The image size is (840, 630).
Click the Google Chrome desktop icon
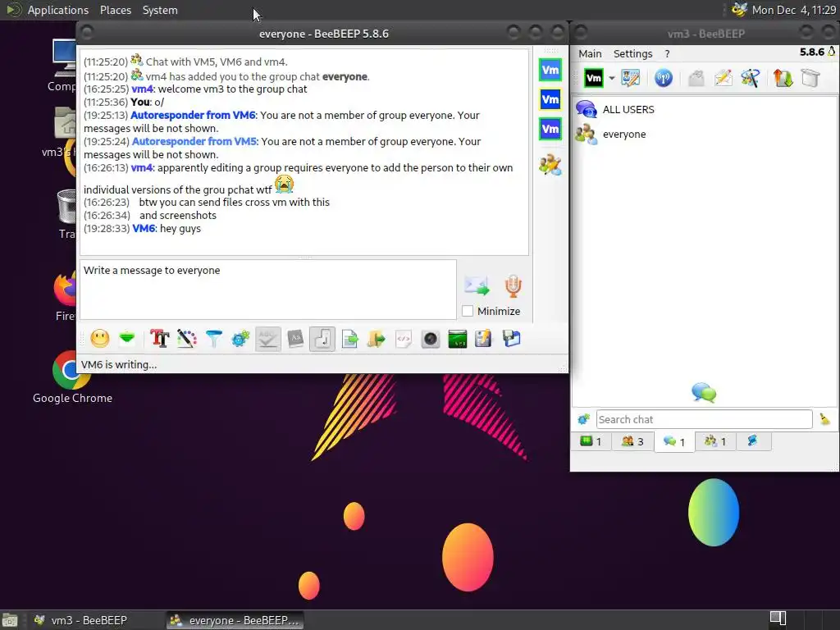[72, 377]
